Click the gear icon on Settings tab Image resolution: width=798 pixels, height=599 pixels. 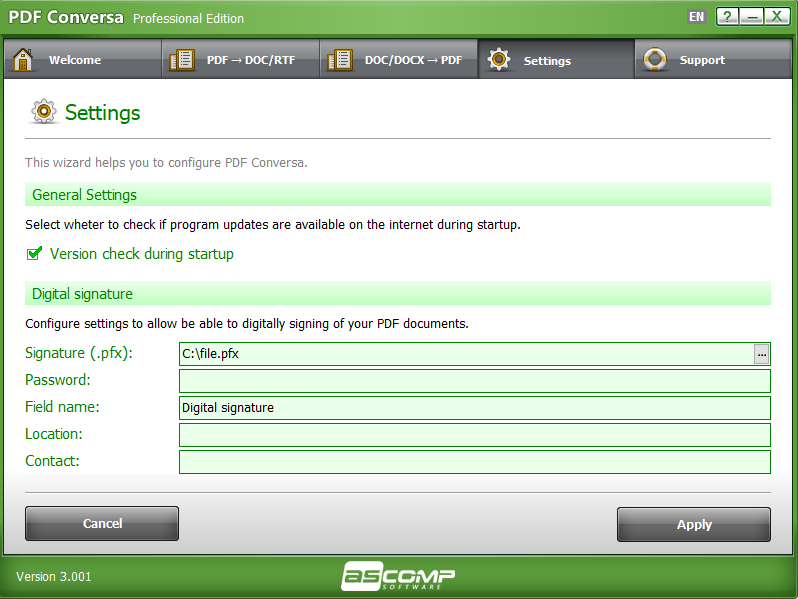(x=499, y=60)
